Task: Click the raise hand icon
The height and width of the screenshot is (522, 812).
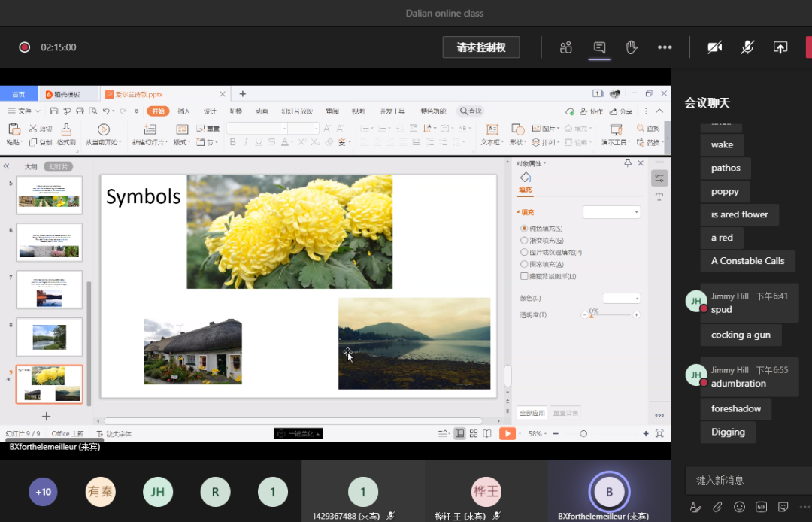Action: tap(632, 47)
